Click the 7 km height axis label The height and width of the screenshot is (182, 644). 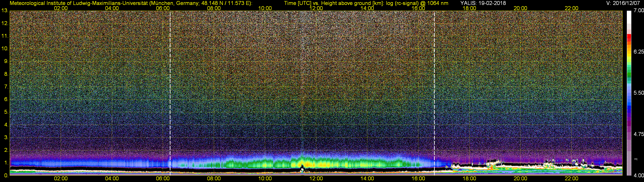[6, 87]
